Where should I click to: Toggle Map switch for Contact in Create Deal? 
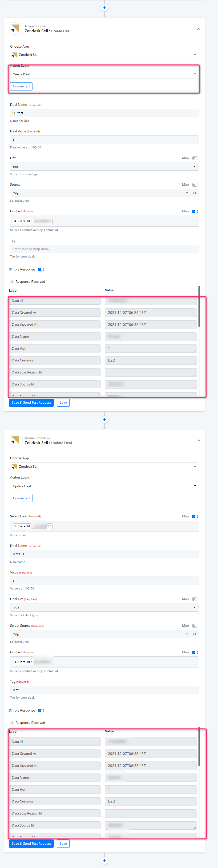click(195, 212)
